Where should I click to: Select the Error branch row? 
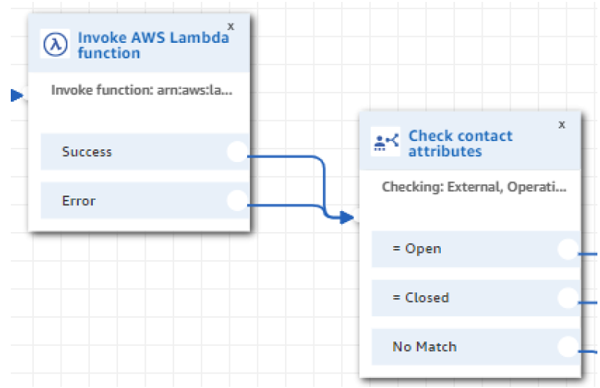pyautogui.click(x=145, y=201)
